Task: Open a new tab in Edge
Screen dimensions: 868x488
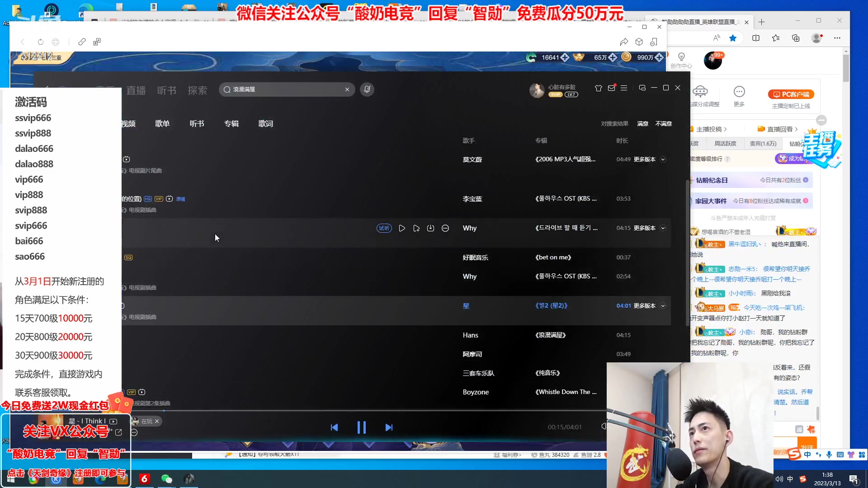Action: pyautogui.click(x=762, y=22)
